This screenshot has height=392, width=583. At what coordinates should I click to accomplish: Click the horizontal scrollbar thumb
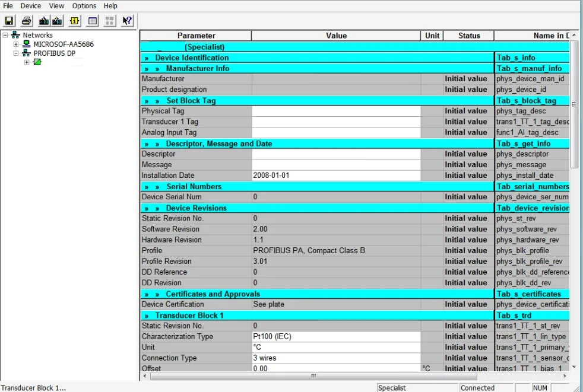tap(313, 376)
